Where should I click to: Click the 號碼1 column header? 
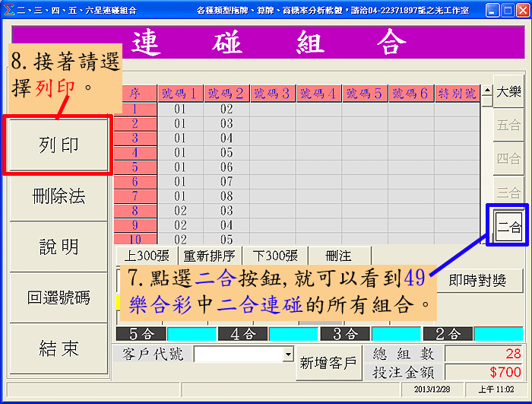[x=181, y=94]
